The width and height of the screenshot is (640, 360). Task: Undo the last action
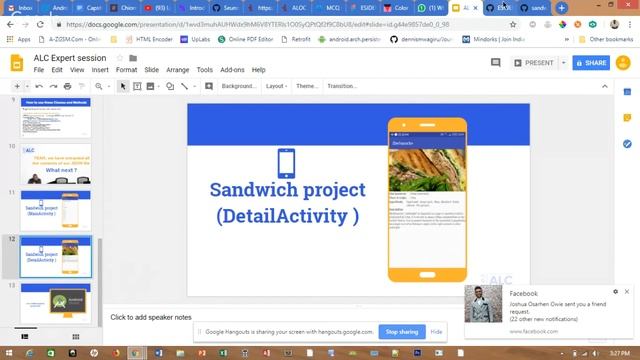coord(39,86)
